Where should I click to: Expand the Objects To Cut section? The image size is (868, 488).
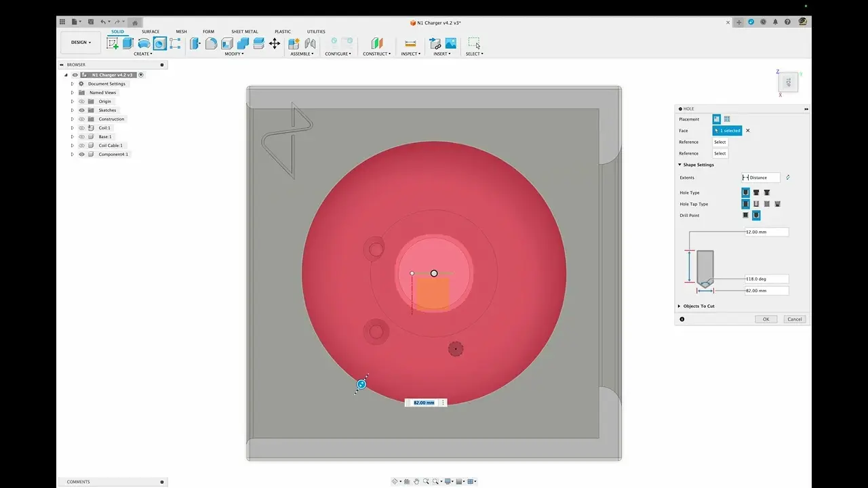pyautogui.click(x=680, y=306)
